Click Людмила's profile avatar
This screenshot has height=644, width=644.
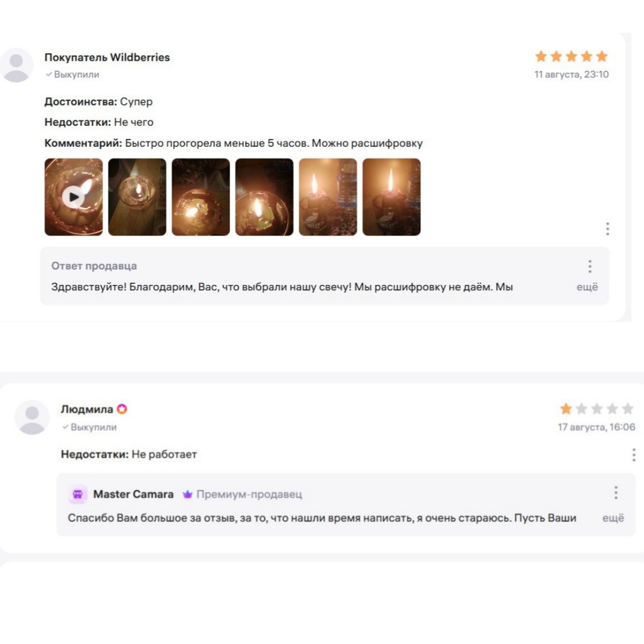click(32, 417)
